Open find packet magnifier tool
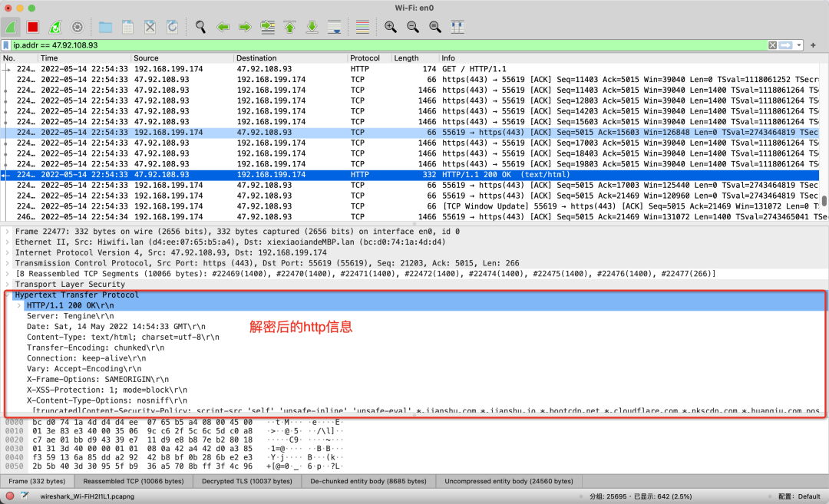 pyautogui.click(x=200, y=27)
